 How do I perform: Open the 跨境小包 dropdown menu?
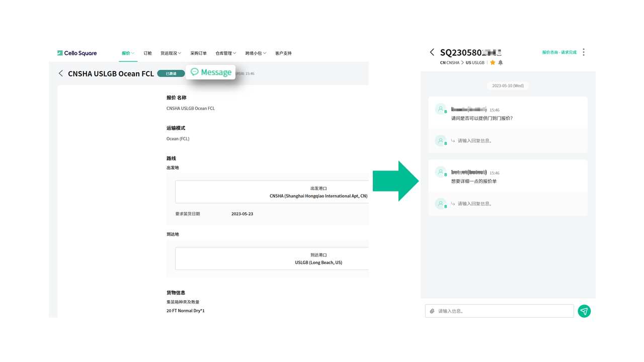click(256, 53)
